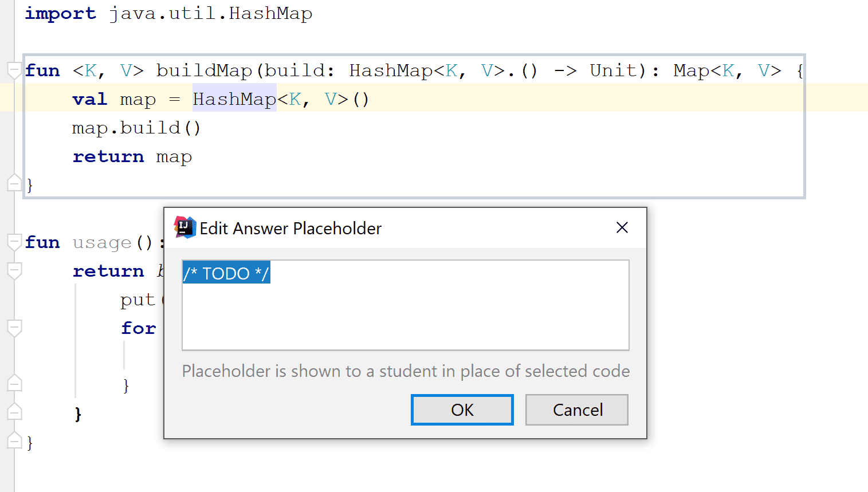Screen dimensions: 868x492
Task: Click the IntelliJ icon in dialog title bar
Action: click(185, 228)
